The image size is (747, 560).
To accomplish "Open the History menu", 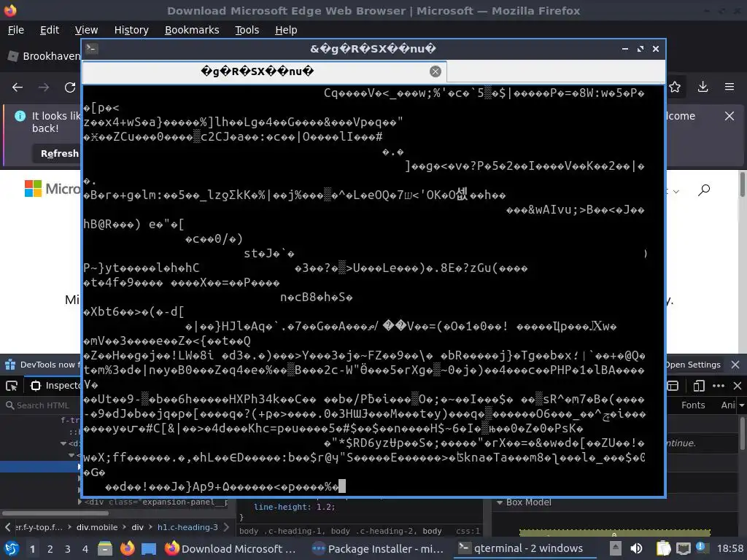I will [131, 30].
